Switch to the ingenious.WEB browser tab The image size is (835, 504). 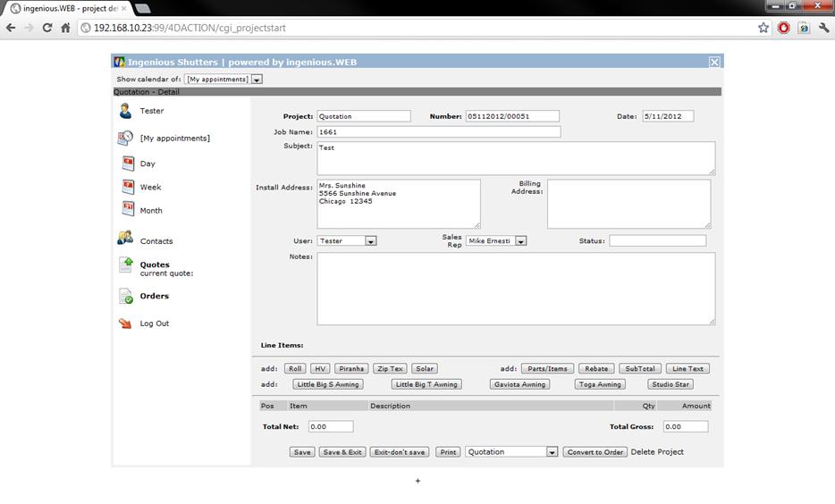tap(64, 8)
